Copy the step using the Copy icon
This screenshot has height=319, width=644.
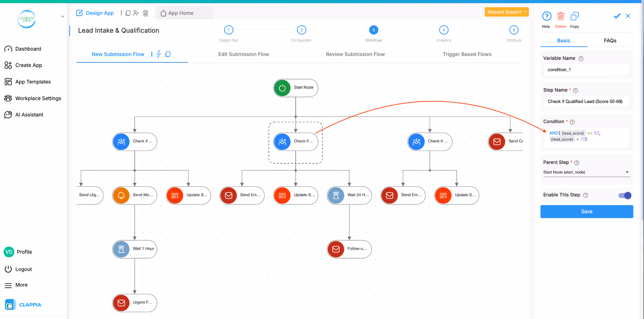[575, 16]
